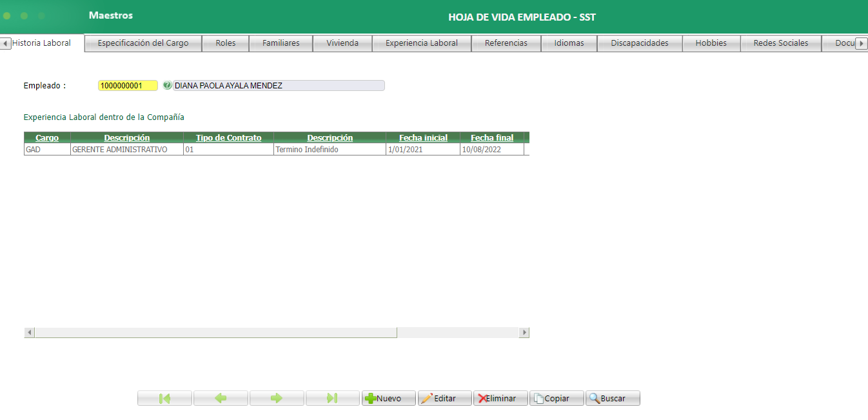Click the Buscar button
The width and height of the screenshot is (868, 420).
(x=613, y=398)
